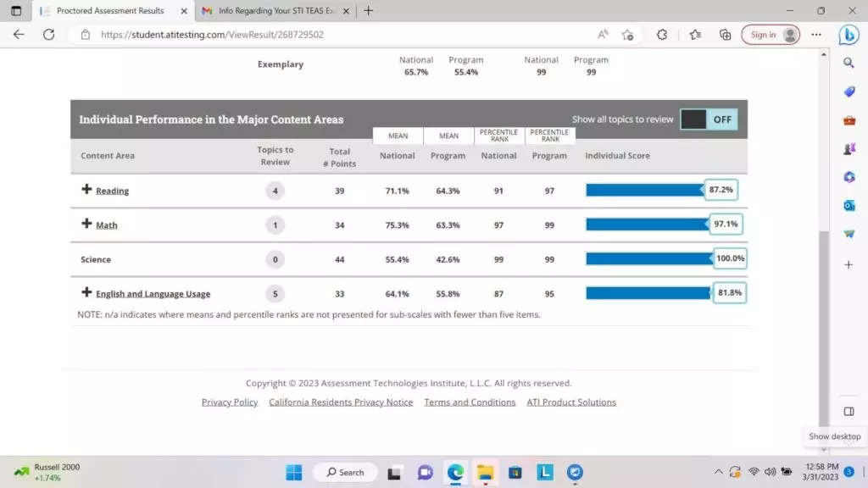868x488 pixels.
Task: Open Wi-Fi network tray icon
Action: click(x=754, y=472)
